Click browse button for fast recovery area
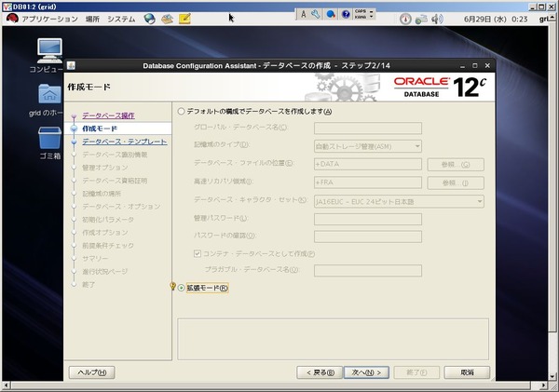Screen dimensions: 559x392 coord(456,182)
